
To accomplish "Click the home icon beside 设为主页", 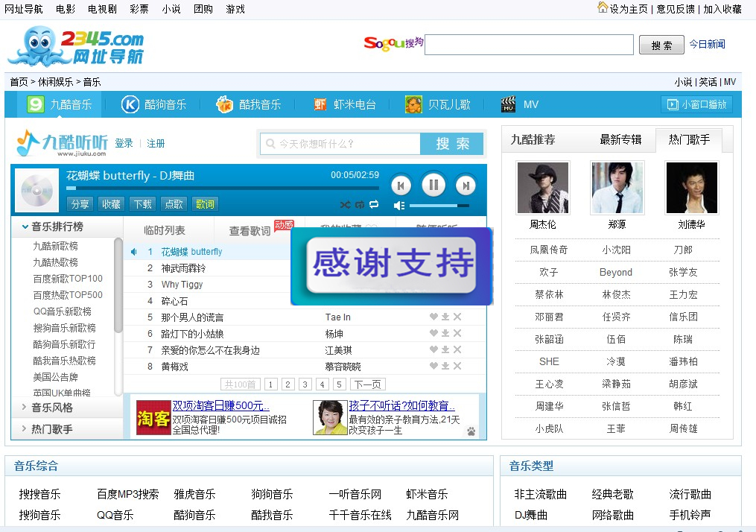I will tap(603, 7).
